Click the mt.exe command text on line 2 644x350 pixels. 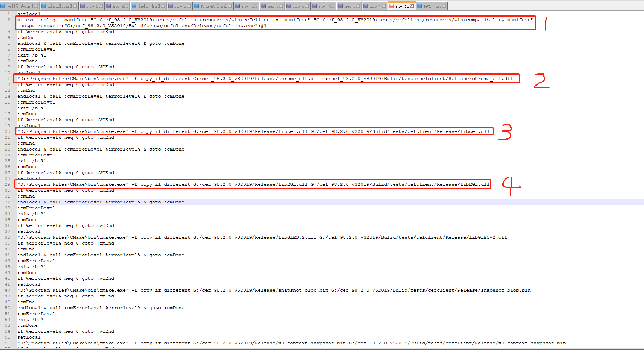point(147,20)
